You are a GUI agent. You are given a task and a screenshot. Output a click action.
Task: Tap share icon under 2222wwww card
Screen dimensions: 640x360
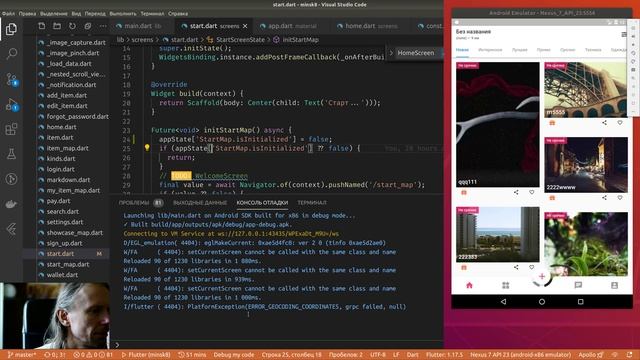(x=604, y=198)
